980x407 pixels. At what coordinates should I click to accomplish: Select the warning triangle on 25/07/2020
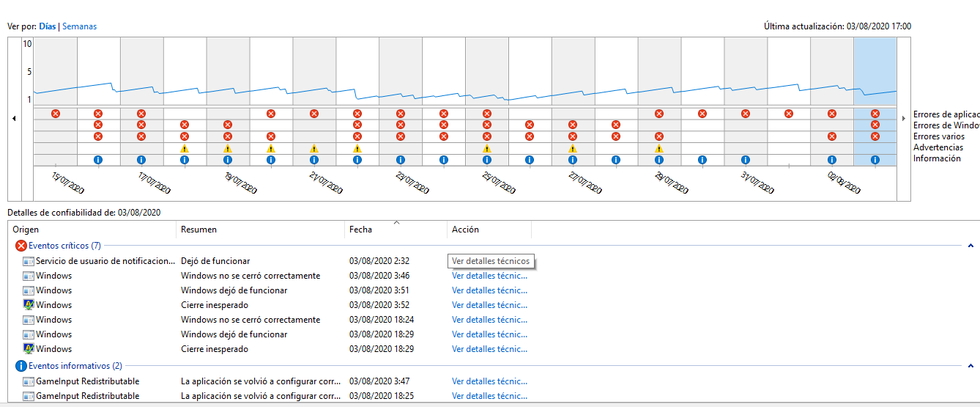pyautogui.click(x=487, y=148)
